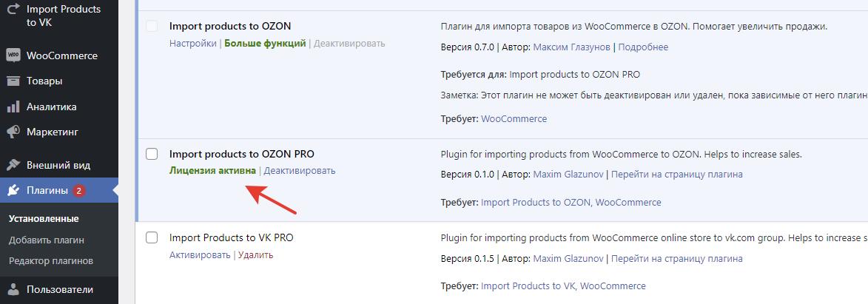This screenshot has width=868, height=304.
Task: Delete the Import Products to VK PRO plugin
Action: coord(255,255)
